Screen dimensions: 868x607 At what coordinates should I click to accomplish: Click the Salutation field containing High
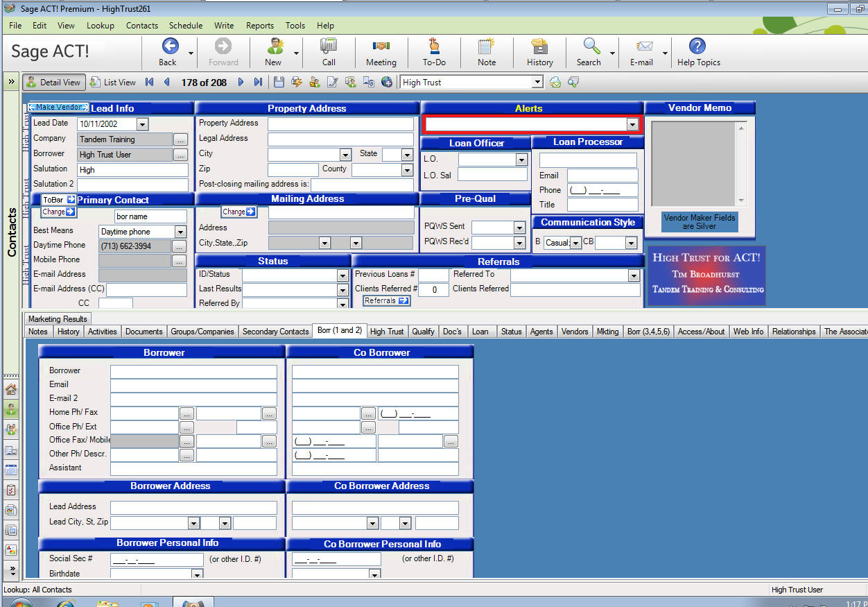pos(132,169)
